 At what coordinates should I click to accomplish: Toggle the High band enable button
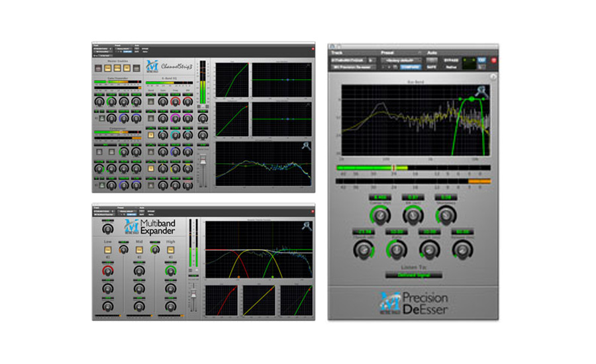pyautogui.click(x=171, y=250)
